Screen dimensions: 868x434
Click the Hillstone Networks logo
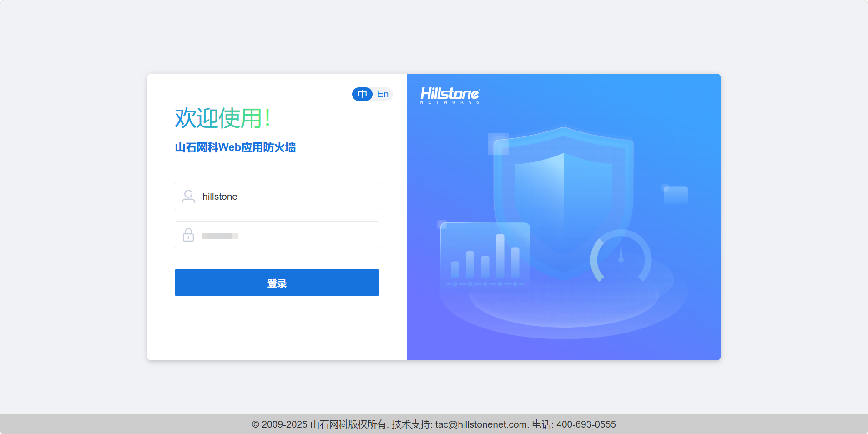[449, 95]
